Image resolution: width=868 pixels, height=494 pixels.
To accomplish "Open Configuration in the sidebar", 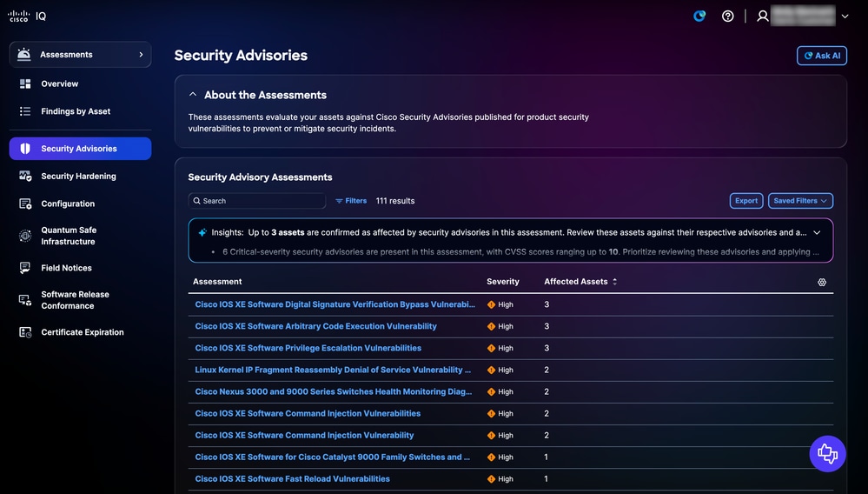I will click(x=68, y=204).
